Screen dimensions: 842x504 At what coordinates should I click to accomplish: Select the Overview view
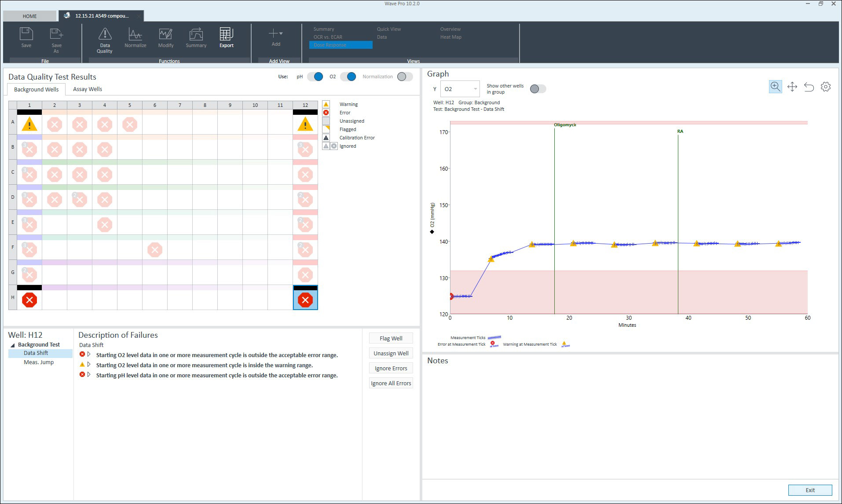click(450, 29)
